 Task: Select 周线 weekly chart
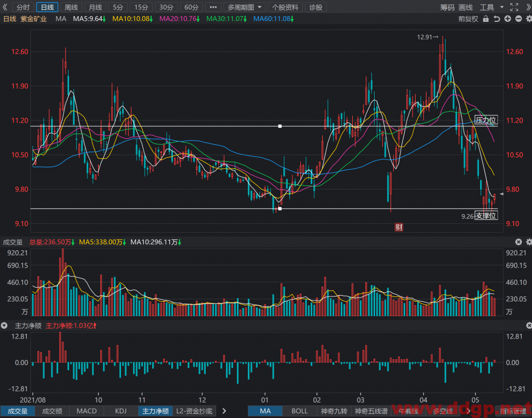tap(71, 7)
